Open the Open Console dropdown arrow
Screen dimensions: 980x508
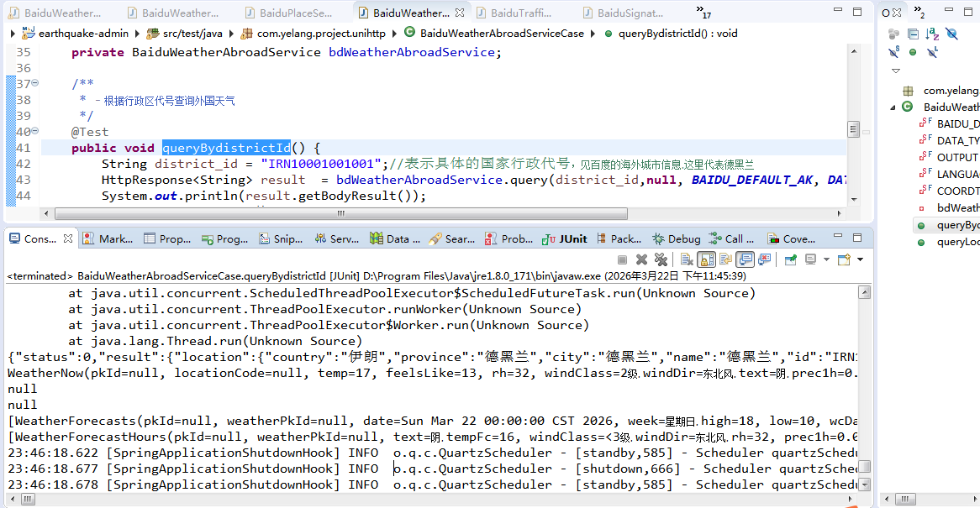860,259
